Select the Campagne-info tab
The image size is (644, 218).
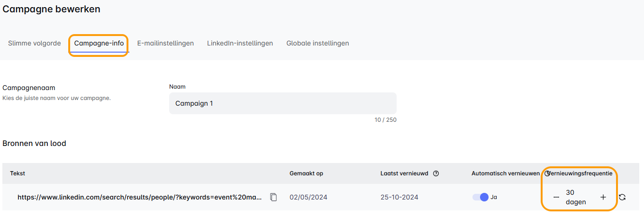(x=99, y=43)
